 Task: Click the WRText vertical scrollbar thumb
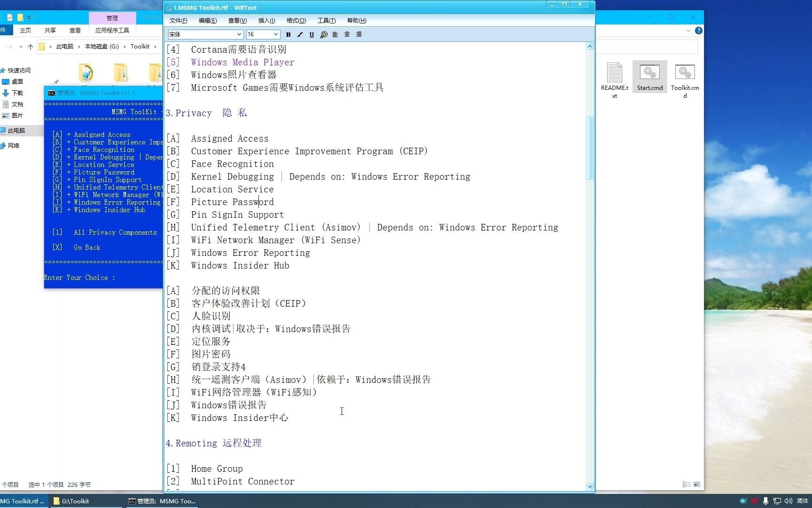590,148
